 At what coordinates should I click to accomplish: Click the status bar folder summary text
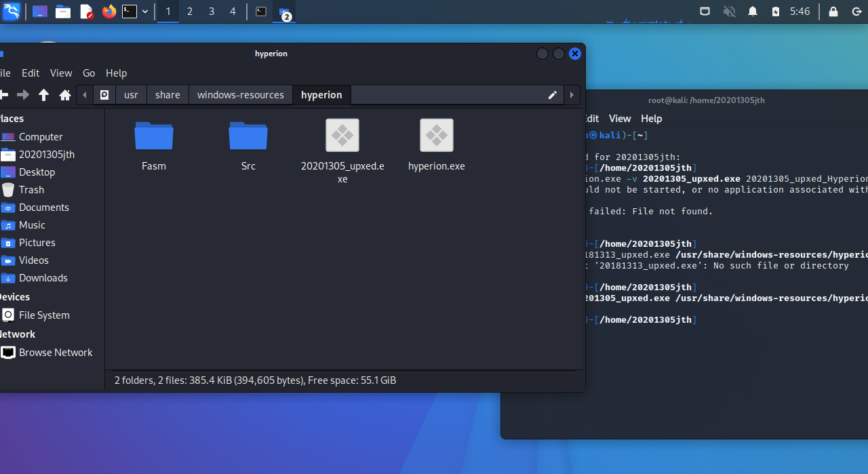255,380
